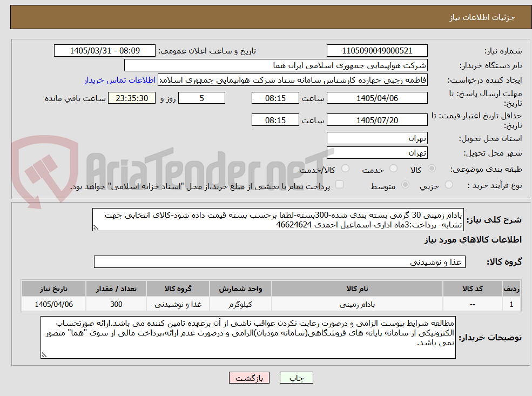Click the announcement date field 1405/03/31 - 08:09
This screenshot has width=532, height=396.
(104, 51)
